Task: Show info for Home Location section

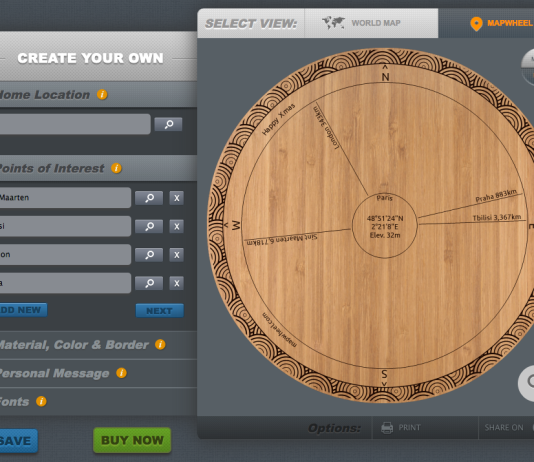Action: (x=102, y=94)
